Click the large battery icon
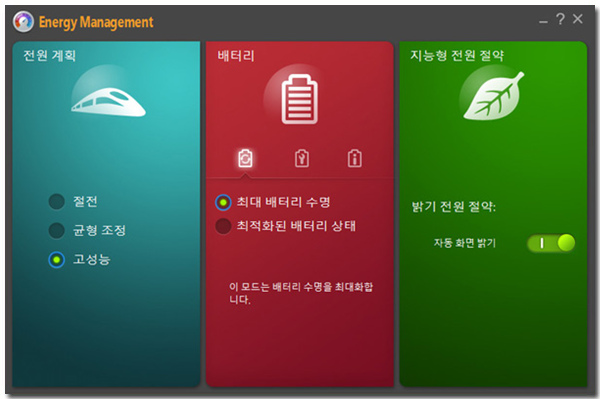This screenshot has width=600, height=399. [300, 99]
